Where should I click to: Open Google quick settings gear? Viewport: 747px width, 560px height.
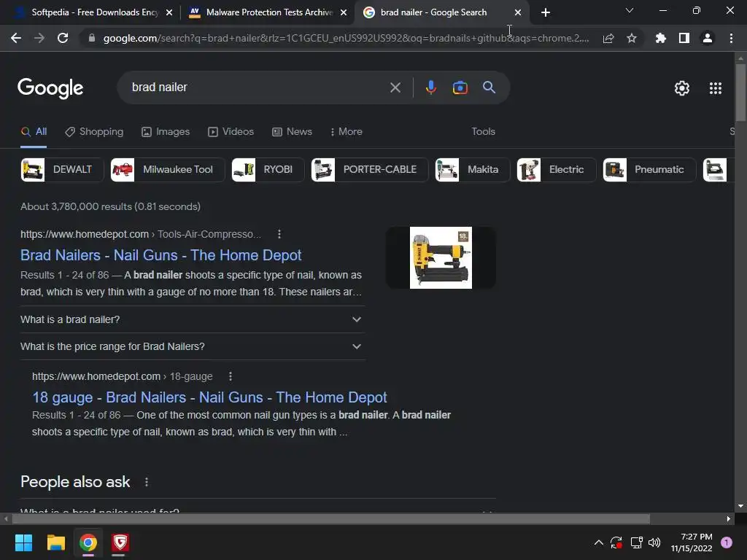pyautogui.click(x=682, y=88)
